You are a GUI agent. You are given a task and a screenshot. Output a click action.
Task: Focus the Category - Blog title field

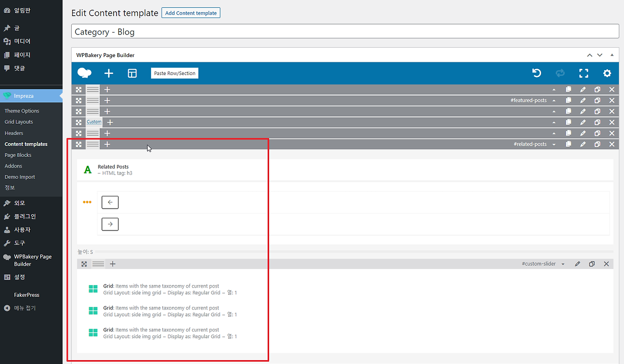point(346,32)
